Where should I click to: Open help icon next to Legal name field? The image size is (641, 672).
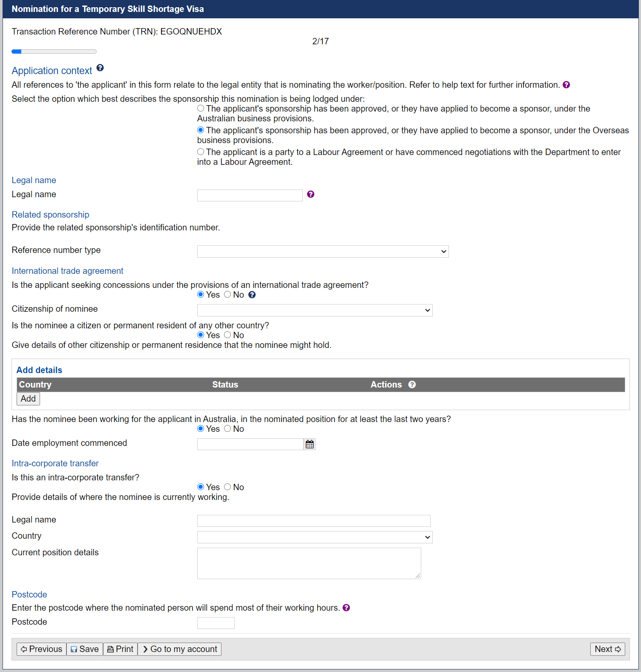pos(310,194)
